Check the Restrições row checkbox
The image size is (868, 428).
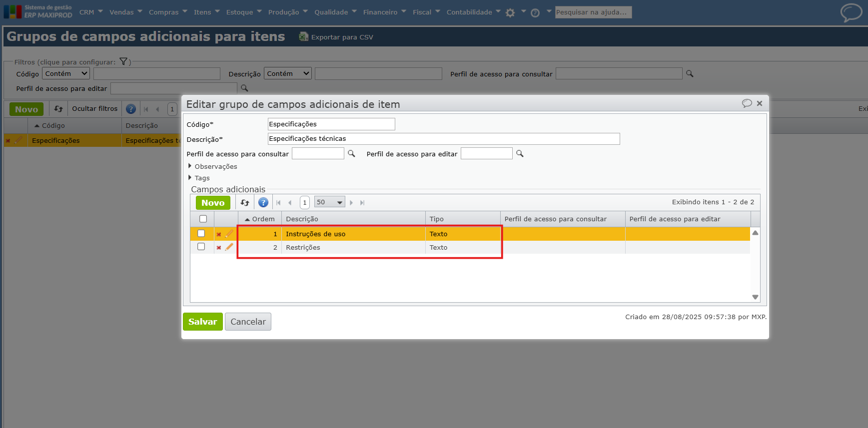coord(201,247)
